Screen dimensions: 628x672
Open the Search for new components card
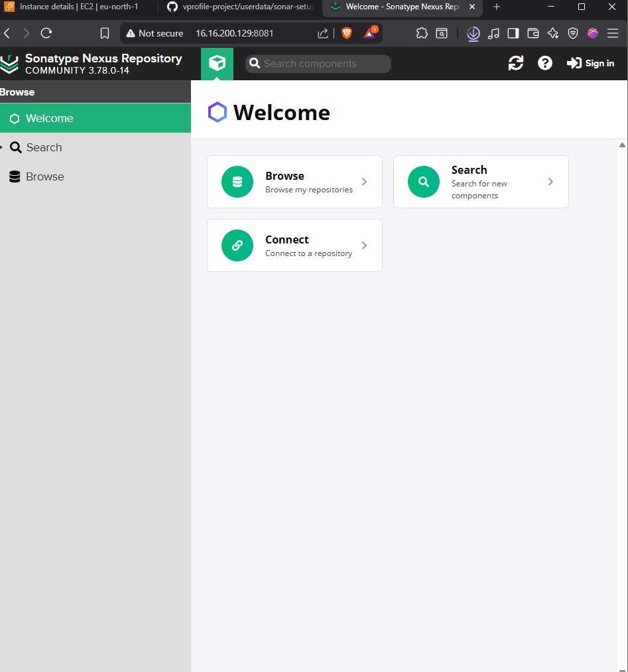481,182
